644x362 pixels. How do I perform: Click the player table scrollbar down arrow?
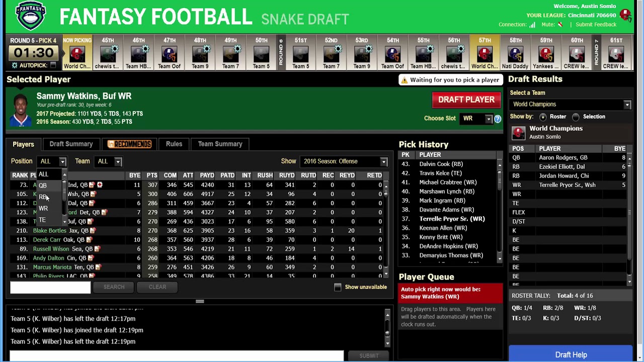click(x=386, y=275)
